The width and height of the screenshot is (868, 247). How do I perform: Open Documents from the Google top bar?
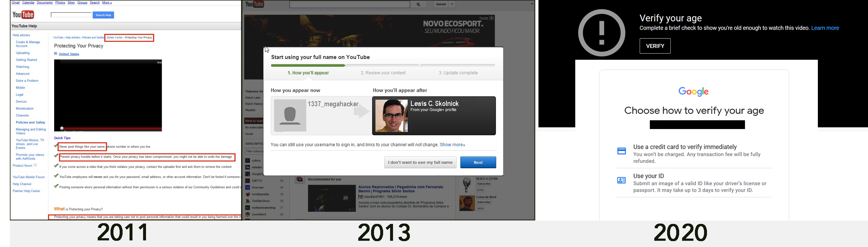click(45, 3)
